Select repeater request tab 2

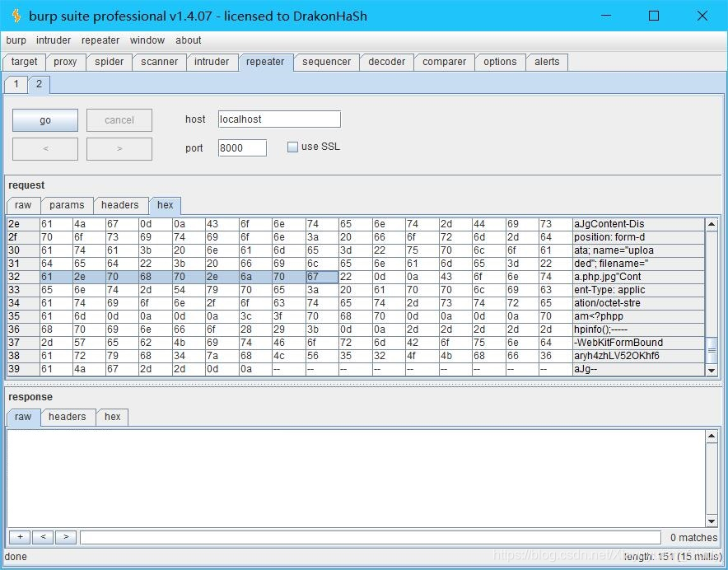[39, 84]
